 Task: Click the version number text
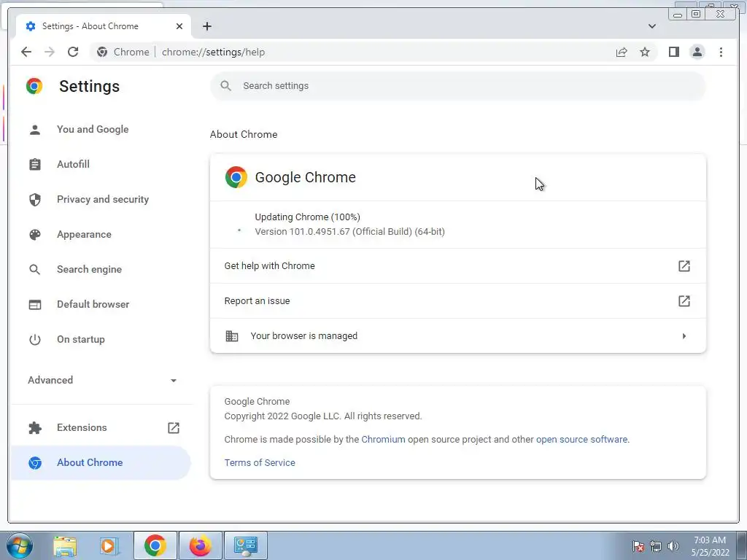(x=349, y=232)
